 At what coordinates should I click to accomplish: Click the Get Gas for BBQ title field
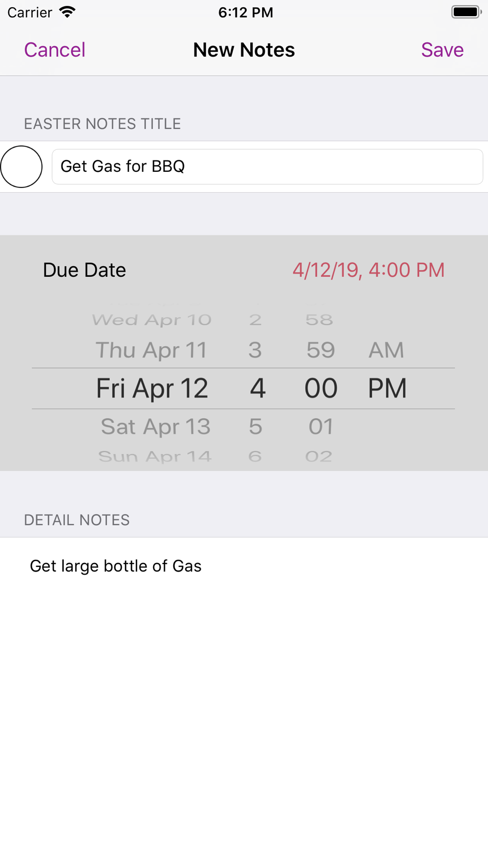(x=267, y=167)
